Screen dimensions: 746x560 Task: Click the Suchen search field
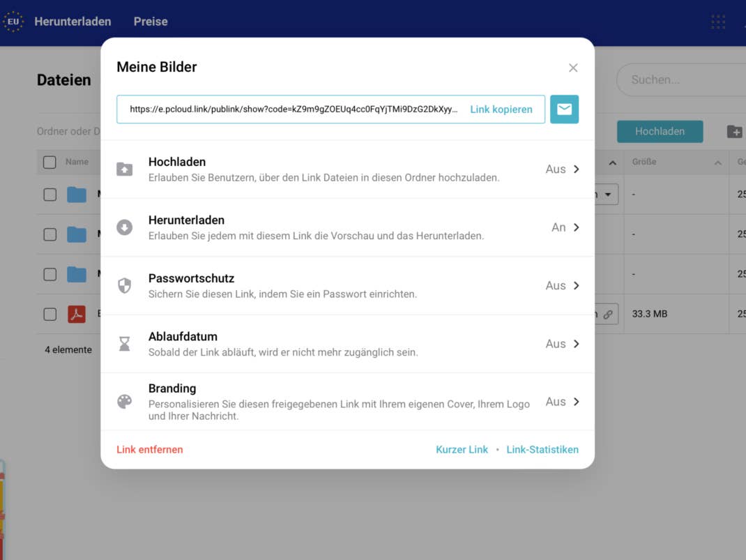[x=681, y=80]
